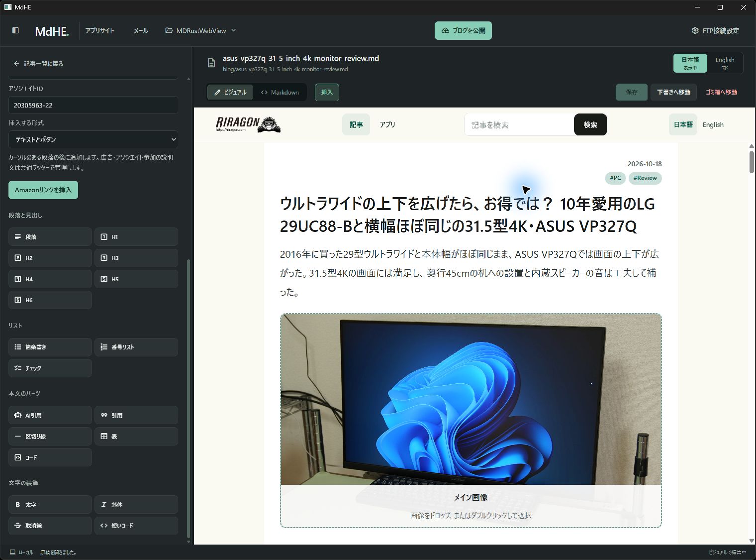Insert a table (表)
This screenshot has height=560, width=756.
tap(136, 437)
